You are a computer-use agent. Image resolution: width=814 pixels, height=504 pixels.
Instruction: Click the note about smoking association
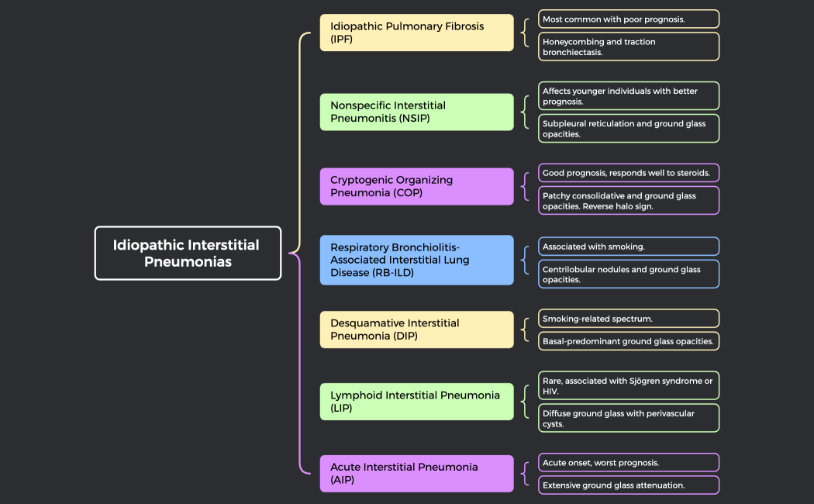(628, 246)
